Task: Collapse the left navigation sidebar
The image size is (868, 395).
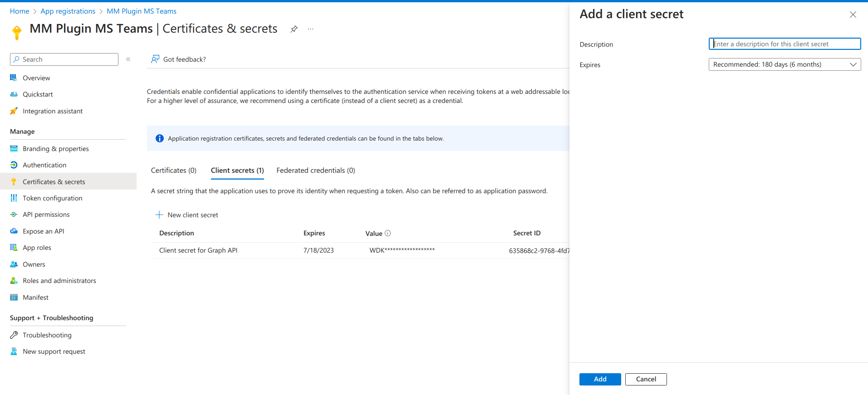Action: (x=128, y=59)
